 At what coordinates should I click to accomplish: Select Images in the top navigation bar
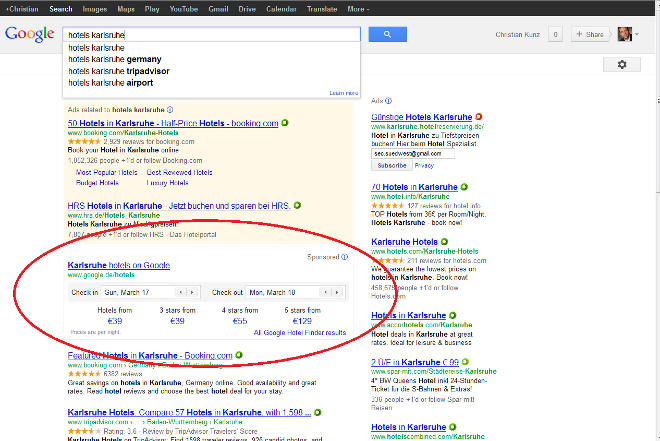pyautogui.click(x=95, y=9)
